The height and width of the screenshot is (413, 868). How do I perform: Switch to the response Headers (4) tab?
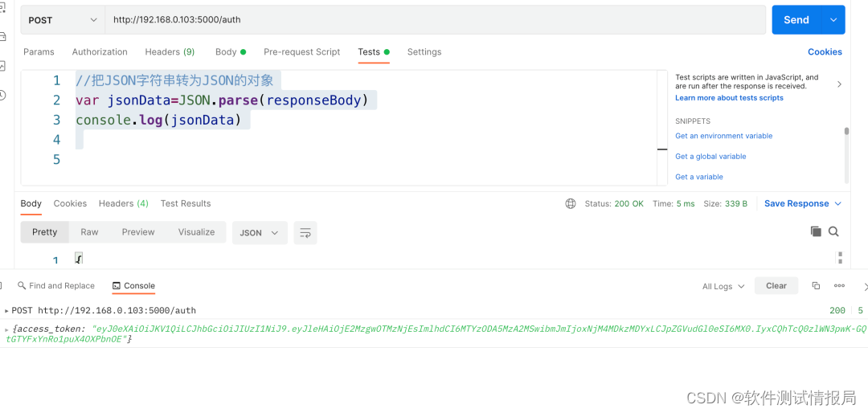124,204
